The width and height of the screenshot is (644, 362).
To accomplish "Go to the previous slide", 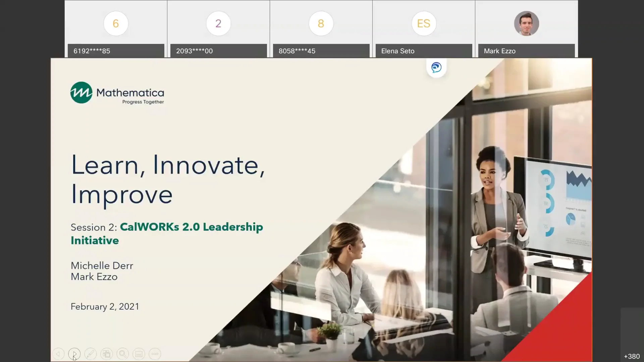I will [58, 354].
